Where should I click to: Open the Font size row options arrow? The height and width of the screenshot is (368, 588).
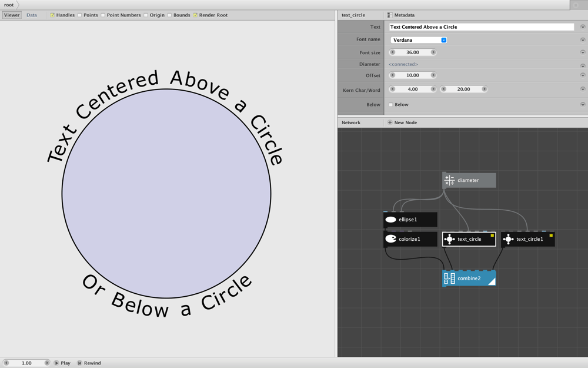[x=583, y=52]
